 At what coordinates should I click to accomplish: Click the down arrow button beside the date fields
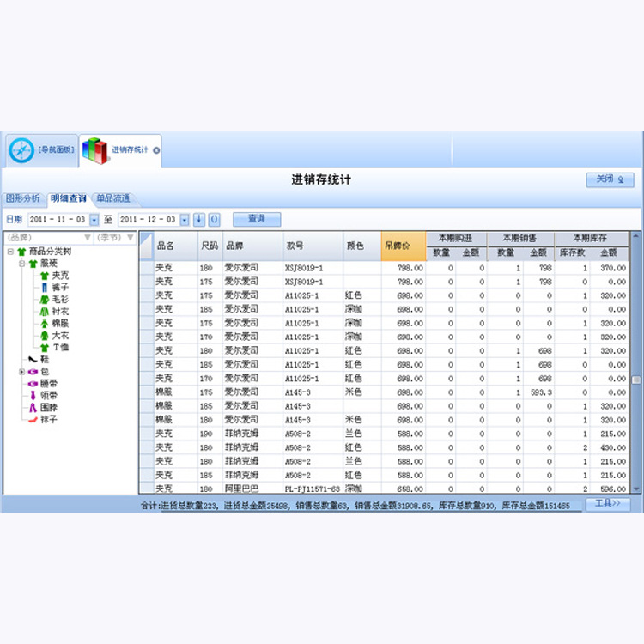tap(199, 219)
